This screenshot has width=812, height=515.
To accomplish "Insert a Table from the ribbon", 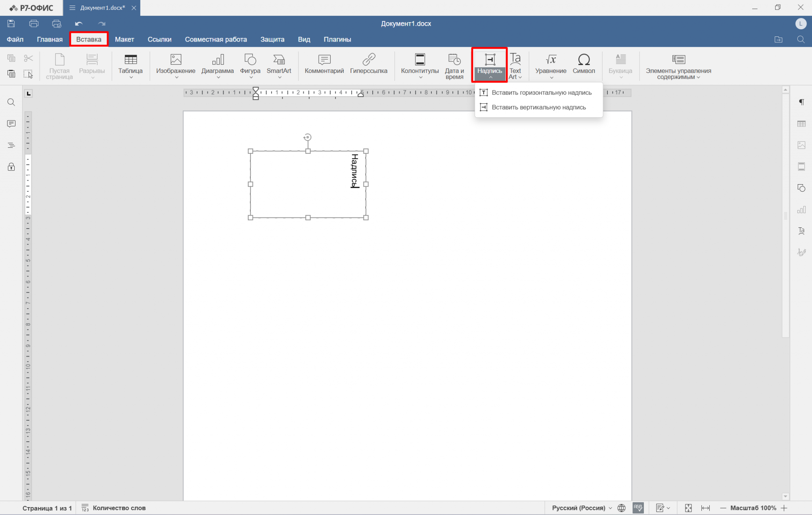I will tap(130, 60).
